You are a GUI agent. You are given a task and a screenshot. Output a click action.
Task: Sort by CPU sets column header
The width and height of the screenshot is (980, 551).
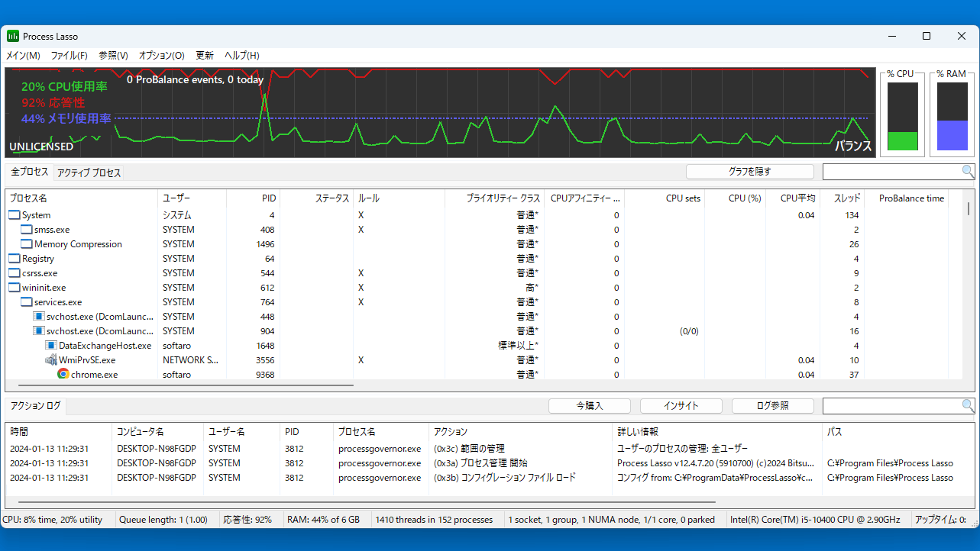coord(665,198)
